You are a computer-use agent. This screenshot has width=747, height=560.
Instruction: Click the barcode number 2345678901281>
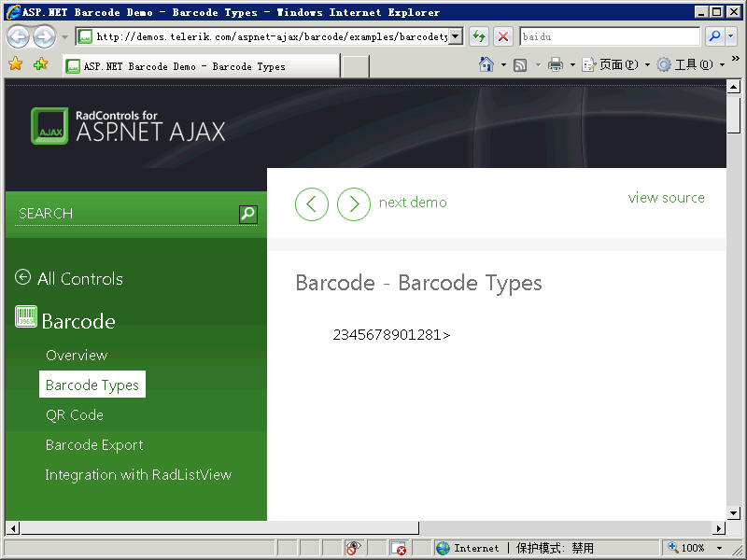point(391,335)
